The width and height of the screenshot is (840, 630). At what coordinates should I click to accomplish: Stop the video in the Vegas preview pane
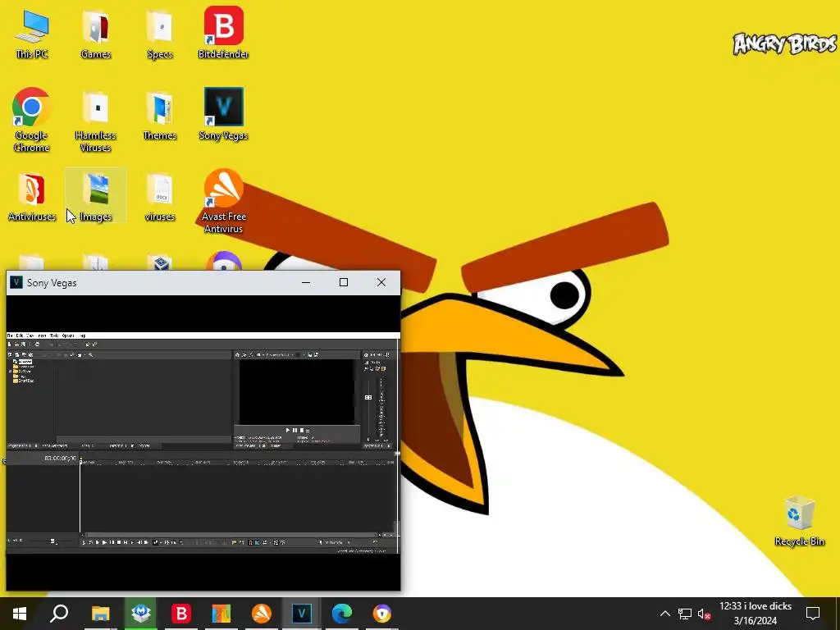coord(302,430)
